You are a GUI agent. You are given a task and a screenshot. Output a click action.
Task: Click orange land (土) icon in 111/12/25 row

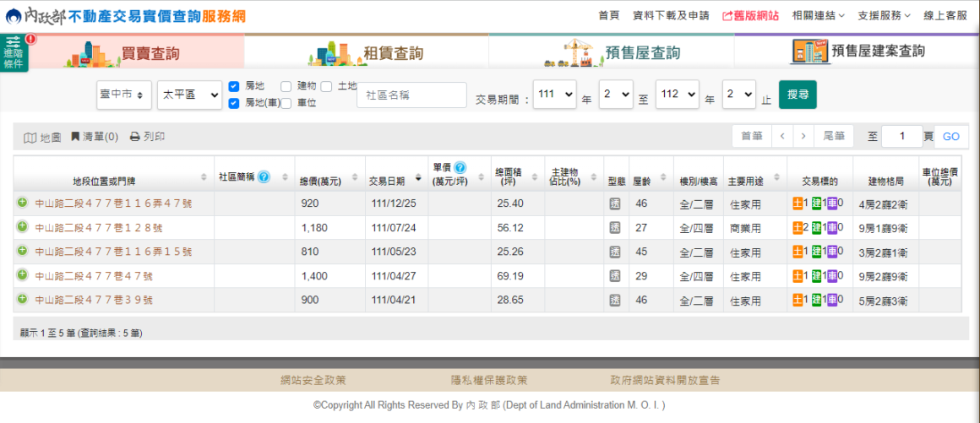pos(798,203)
